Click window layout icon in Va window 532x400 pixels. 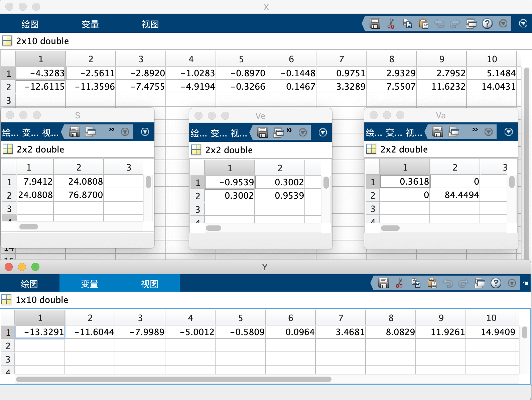point(454,132)
